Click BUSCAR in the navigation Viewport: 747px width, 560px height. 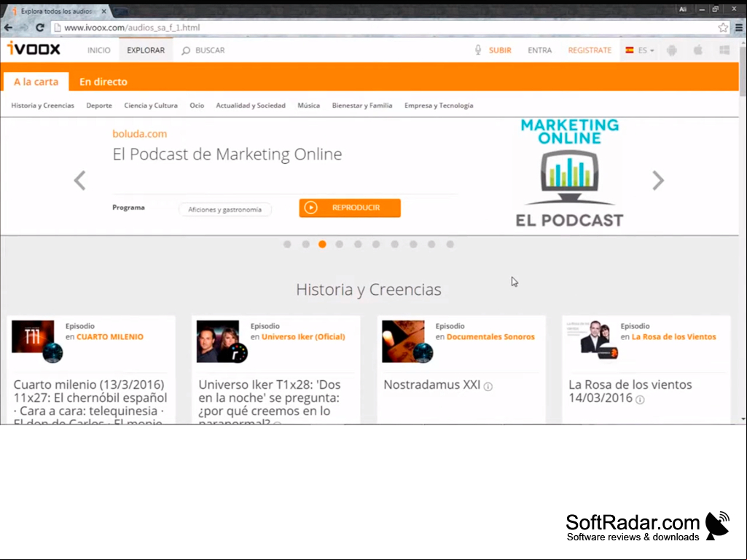pyautogui.click(x=210, y=50)
